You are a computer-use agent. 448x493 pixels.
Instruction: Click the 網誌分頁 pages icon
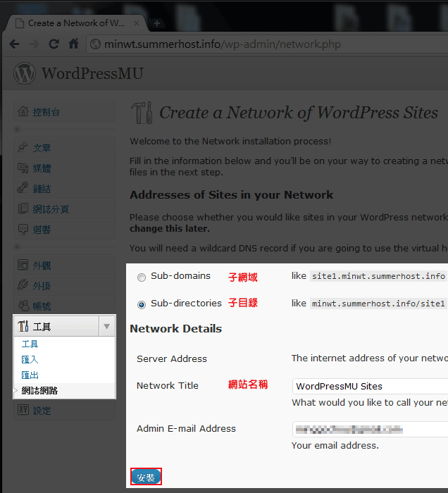click(x=23, y=208)
